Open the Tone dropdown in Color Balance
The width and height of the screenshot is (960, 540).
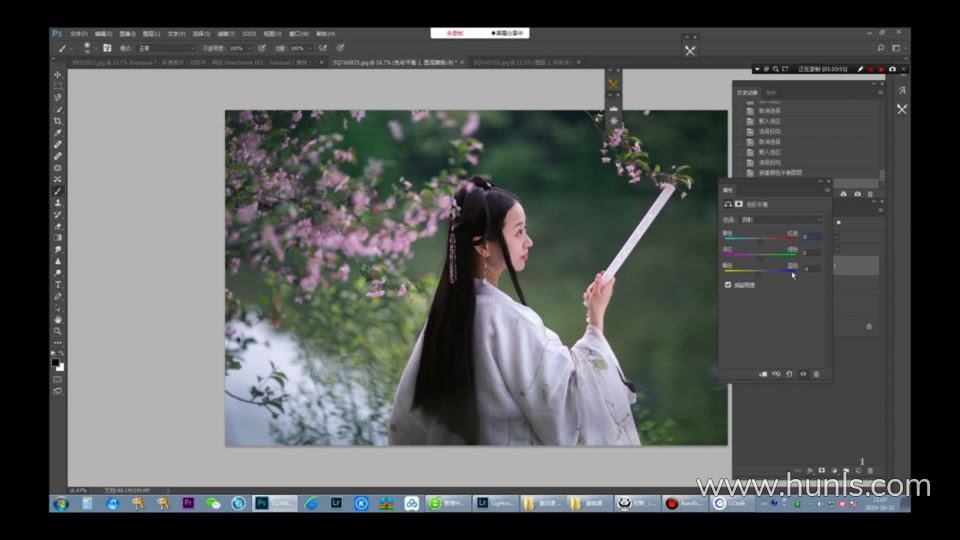point(782,219)
